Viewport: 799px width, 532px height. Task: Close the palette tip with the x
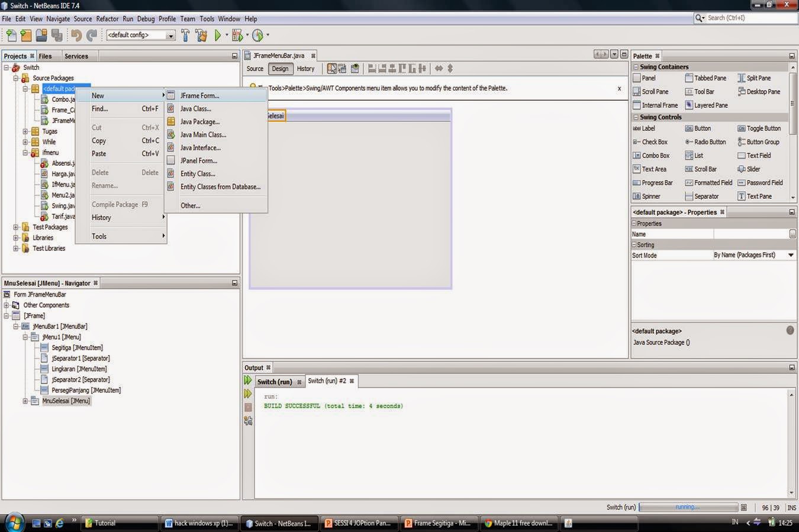coord(619,89)
